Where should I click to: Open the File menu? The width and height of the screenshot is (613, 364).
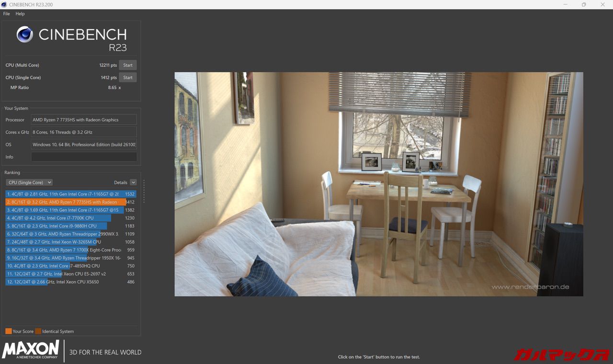coord(6,14)
